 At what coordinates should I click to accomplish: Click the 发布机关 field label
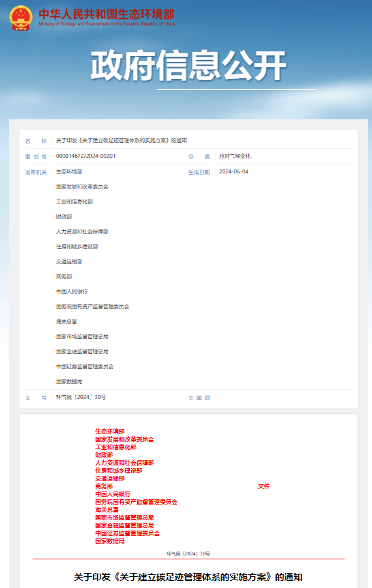[36, 173]
